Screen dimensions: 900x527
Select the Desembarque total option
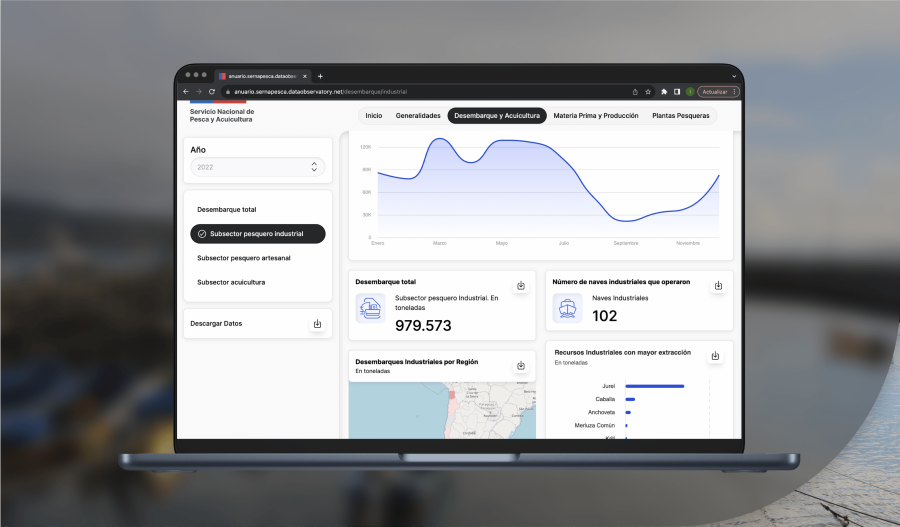(x=227, y=209)
